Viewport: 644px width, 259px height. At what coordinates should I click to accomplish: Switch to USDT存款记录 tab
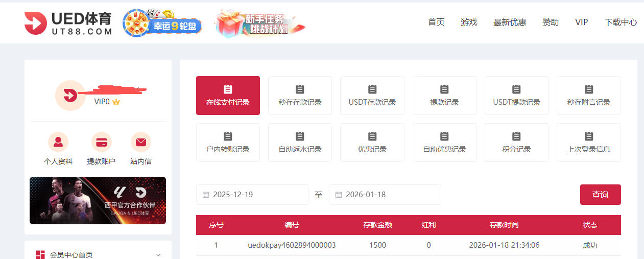click(x=372, y=96)
